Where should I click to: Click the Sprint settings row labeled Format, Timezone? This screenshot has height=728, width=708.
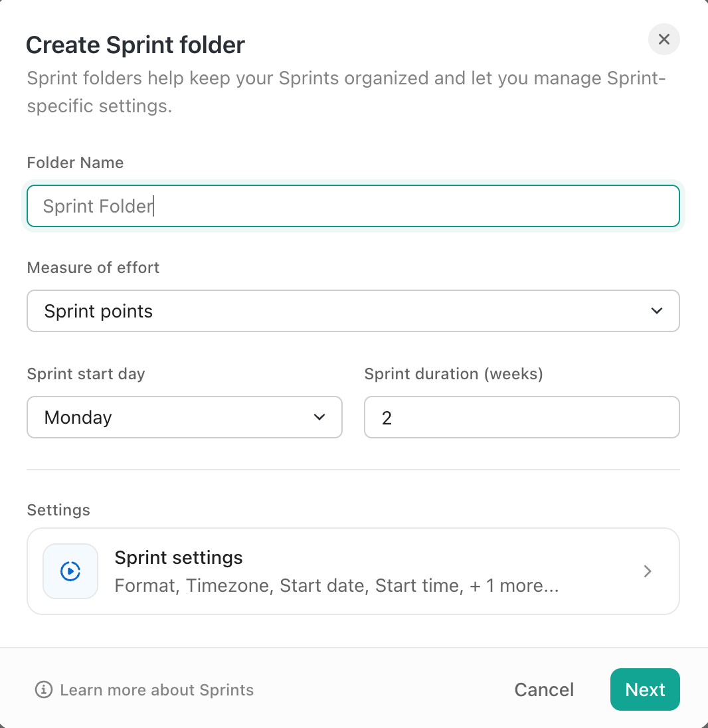pyautogui.click(x=353, y=571)
